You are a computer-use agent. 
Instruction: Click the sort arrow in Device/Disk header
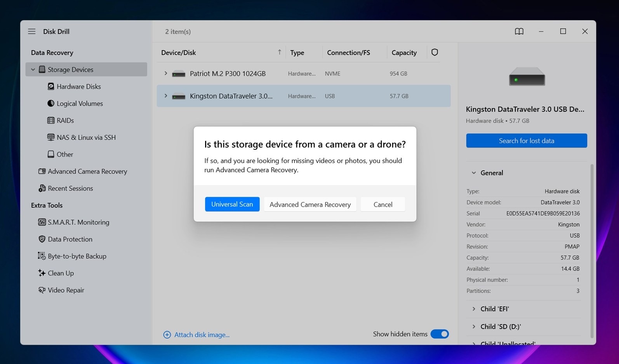click(x=280, y=52)
